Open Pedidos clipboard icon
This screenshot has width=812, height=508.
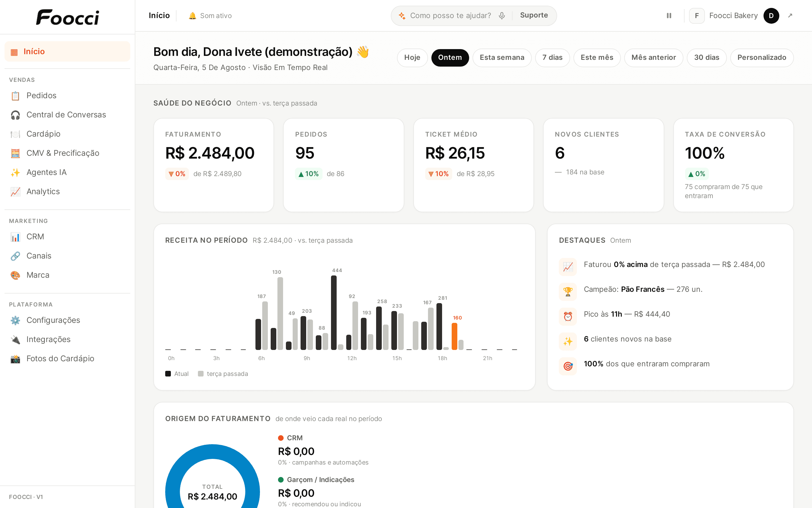click(x=15, y=96)
